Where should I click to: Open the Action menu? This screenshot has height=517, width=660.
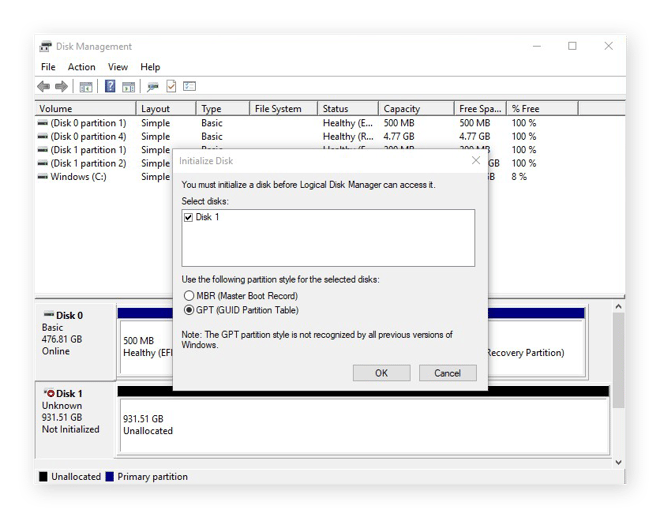pyautogui.click(x=81, y=67)
